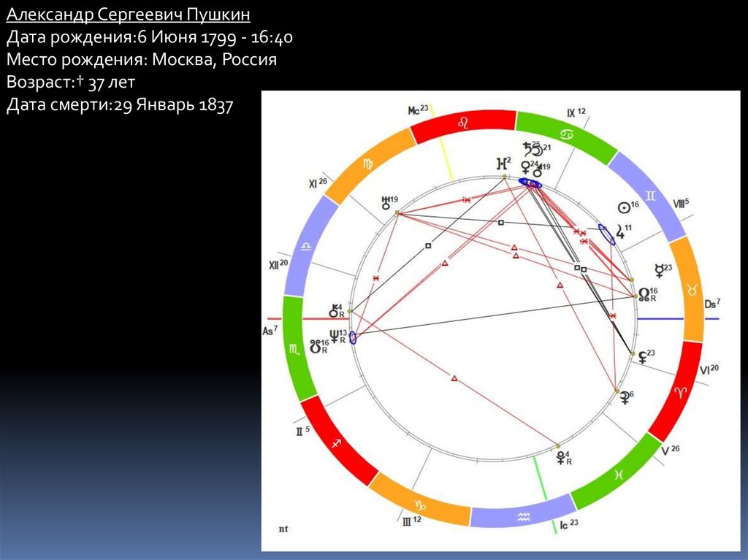Click the VI 20 house cusp label
The image size is (748, 560).
[709, 369]
